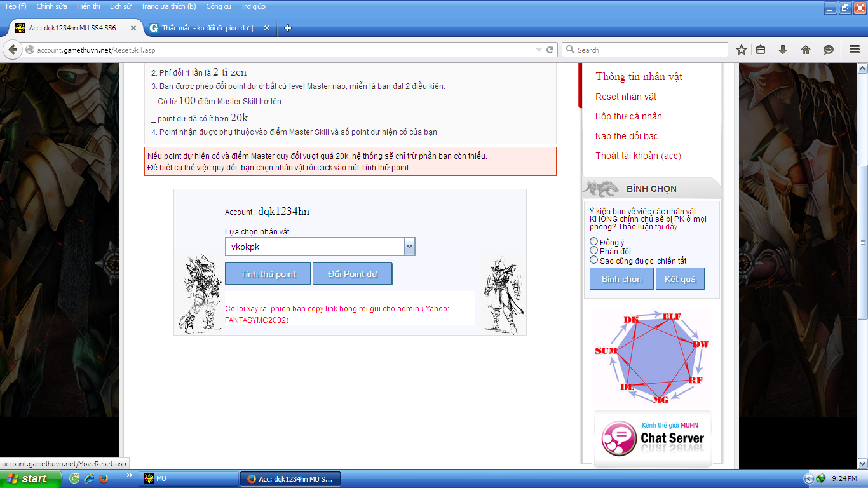
Task: Open the Windows start button
Action: (31, 478)
